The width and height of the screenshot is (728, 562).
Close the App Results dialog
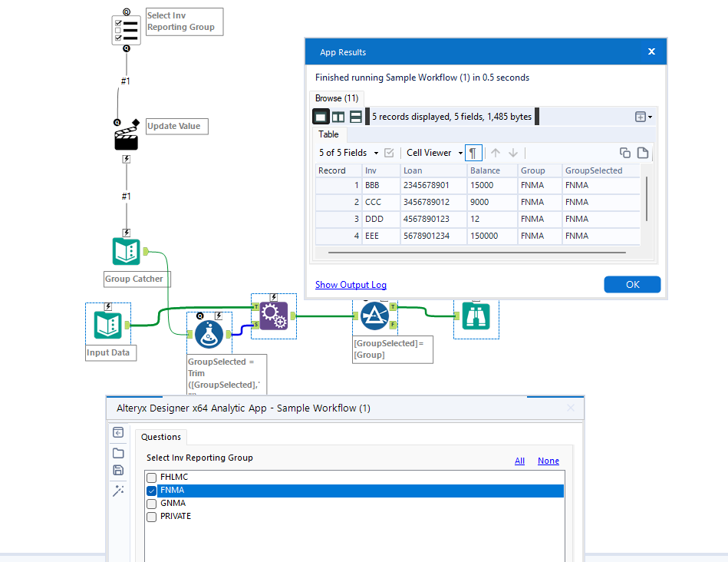point(651,51)
